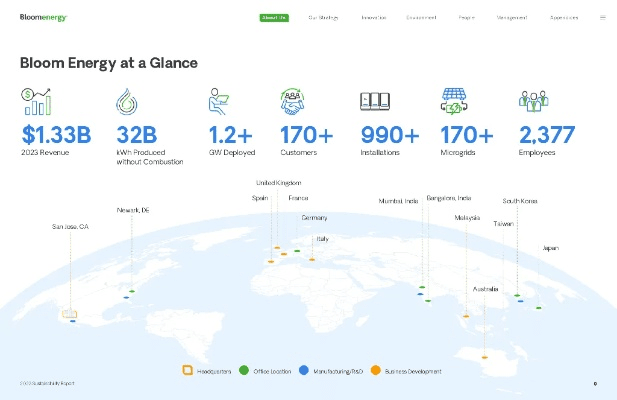
Task: Select the About Us tab
Action: [x=273, y=17]
